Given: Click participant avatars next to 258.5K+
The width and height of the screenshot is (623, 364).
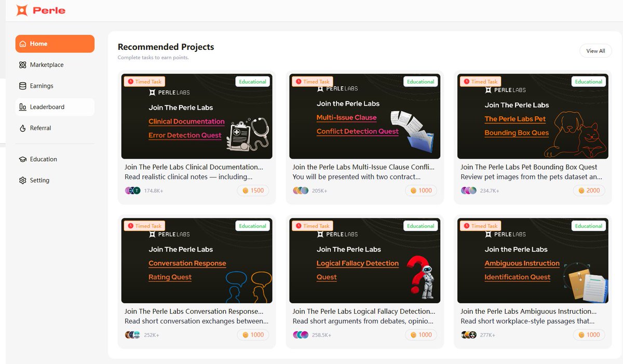Looking at the screenshot, I should (x=301, y=335).
